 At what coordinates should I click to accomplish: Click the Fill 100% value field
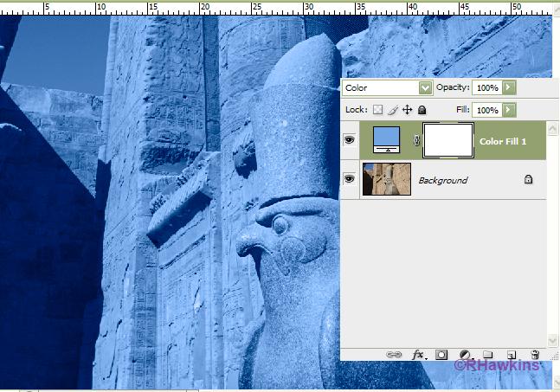(x=487, y=110)
